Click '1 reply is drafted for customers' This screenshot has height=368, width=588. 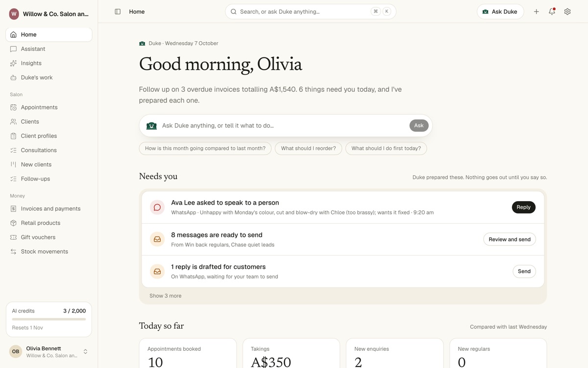coord(218,267)
